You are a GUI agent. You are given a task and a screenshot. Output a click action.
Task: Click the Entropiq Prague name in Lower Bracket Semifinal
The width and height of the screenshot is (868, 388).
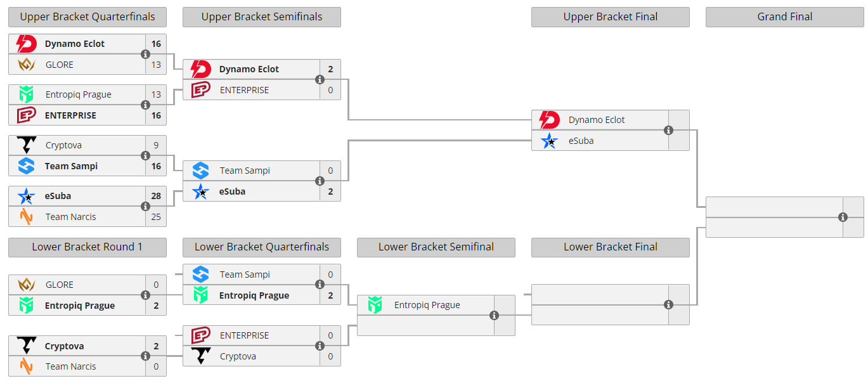point(427,305)
